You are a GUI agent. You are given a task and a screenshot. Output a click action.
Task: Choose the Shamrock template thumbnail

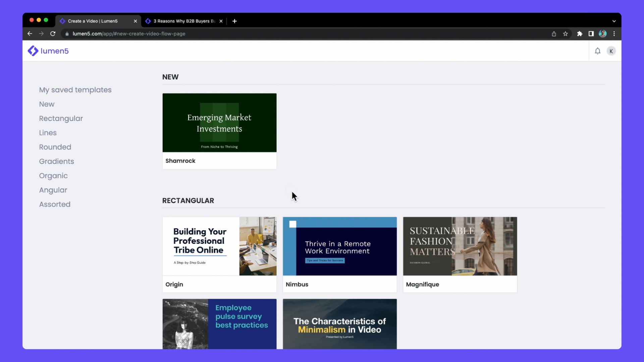(x=219, y=123)
